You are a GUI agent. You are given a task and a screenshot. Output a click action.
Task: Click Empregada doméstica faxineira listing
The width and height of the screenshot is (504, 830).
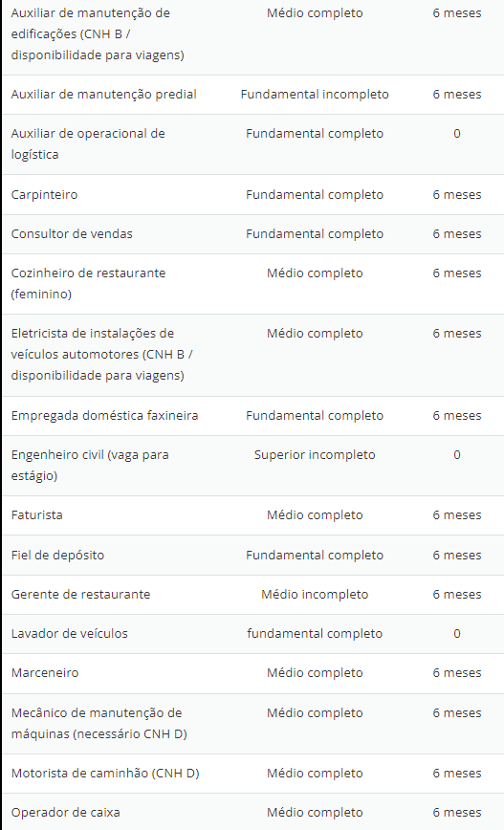(x=253, y=416)
